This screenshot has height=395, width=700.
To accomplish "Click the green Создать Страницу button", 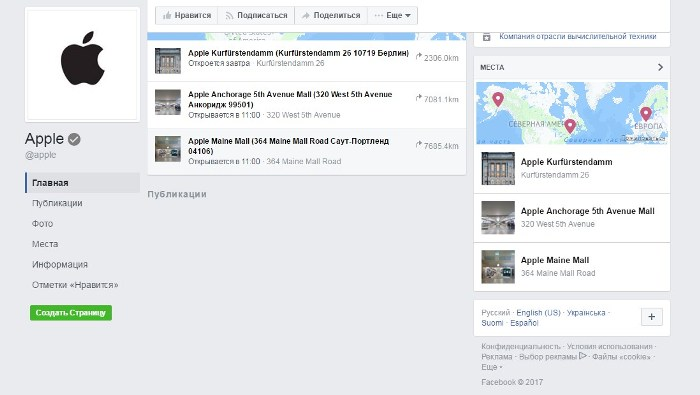I will pyautogui.click(x=71, y=313).
